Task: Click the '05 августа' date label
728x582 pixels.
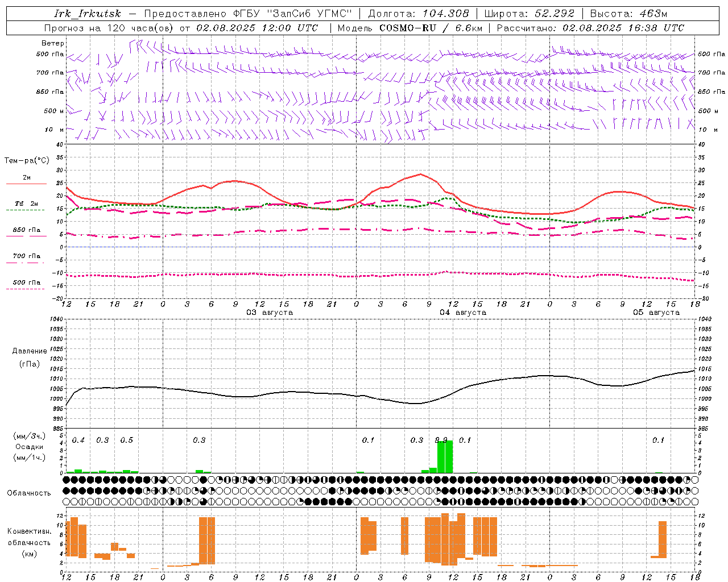Action: [x=656, y=313]
